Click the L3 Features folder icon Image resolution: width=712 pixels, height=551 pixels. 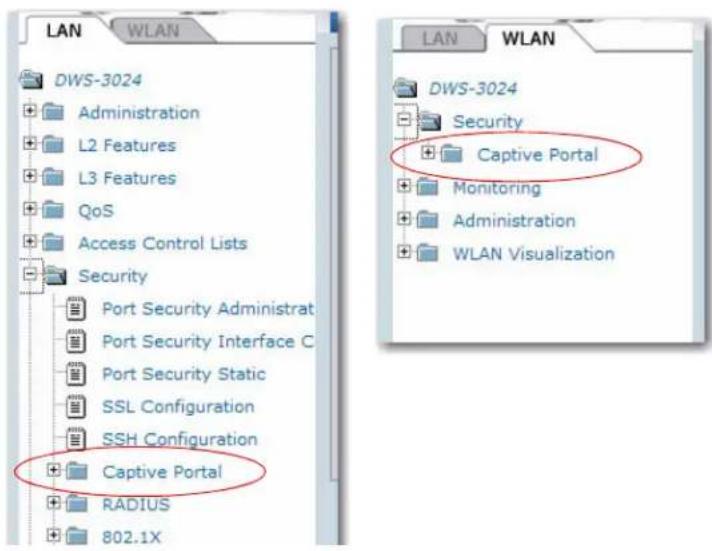(53, 177)
